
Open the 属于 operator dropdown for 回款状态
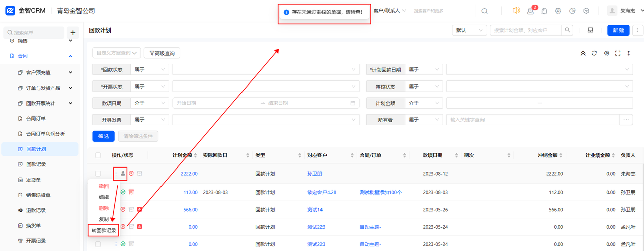[x=149, y=70]
